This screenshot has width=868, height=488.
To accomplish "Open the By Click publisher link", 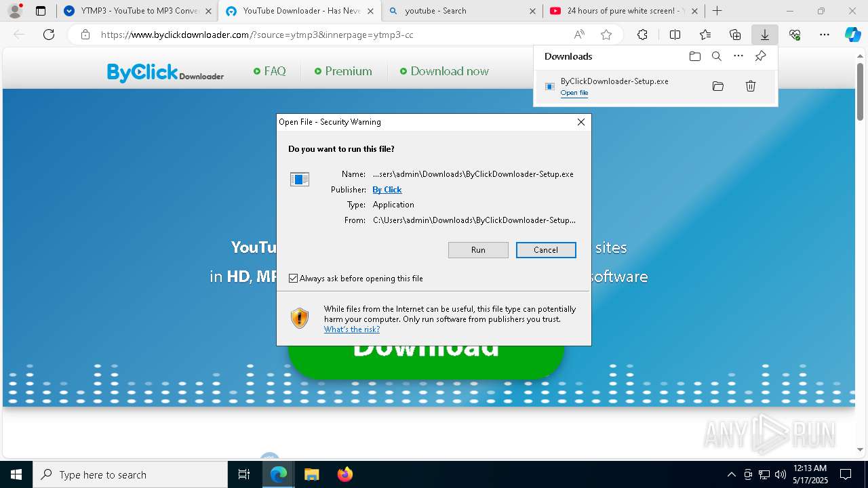I will (387, 190).
